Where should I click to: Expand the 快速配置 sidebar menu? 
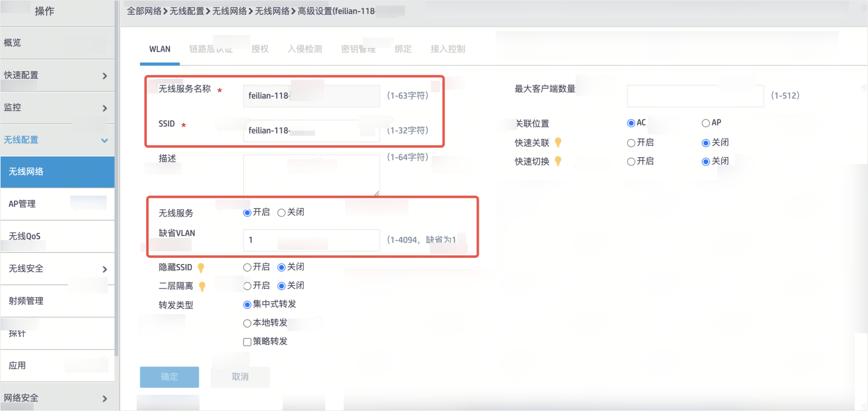pos(57,76)
